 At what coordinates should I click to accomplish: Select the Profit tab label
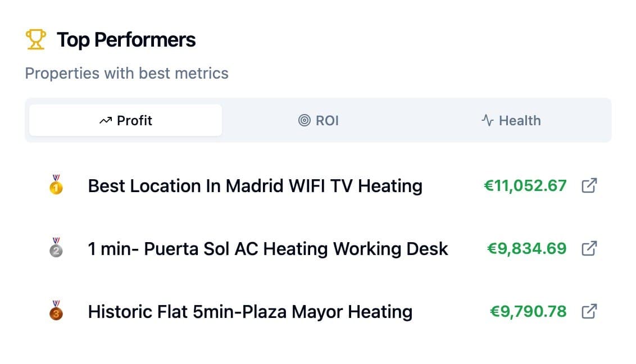click(134, 121)
